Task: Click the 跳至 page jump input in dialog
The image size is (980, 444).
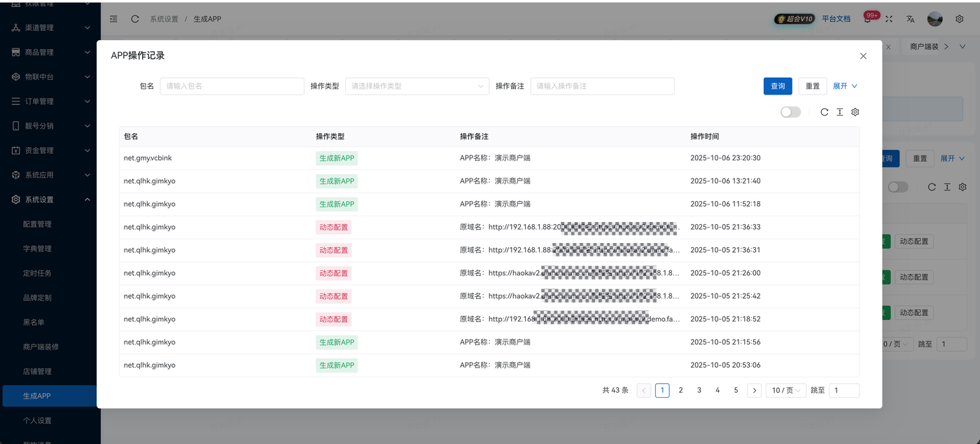Action: [x=844, y=391]
